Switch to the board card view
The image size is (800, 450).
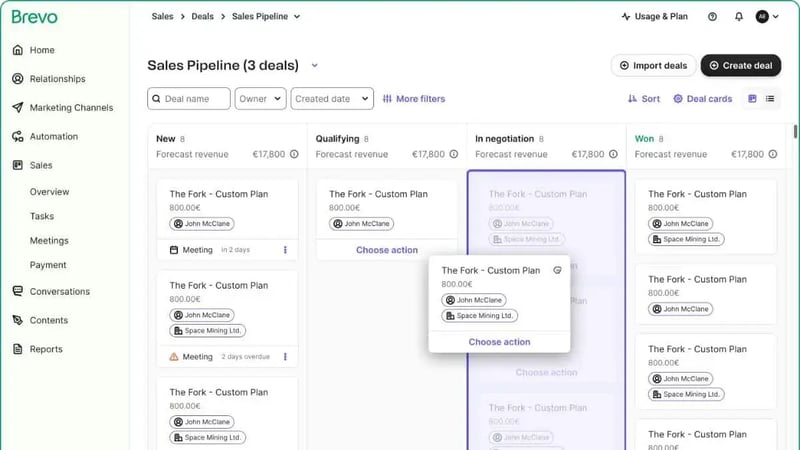[752, 99]
